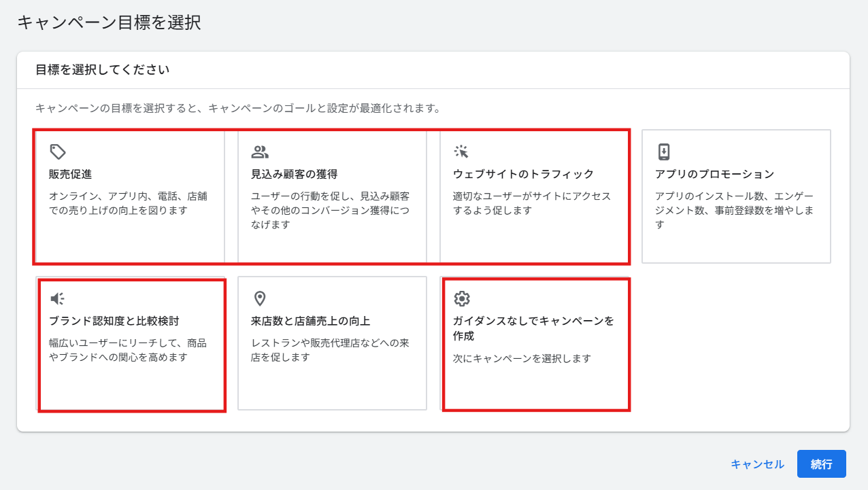Click the map pin icon for 来店数と店舗売上の向上
The image size is (868, 490).
coord(259,298)
